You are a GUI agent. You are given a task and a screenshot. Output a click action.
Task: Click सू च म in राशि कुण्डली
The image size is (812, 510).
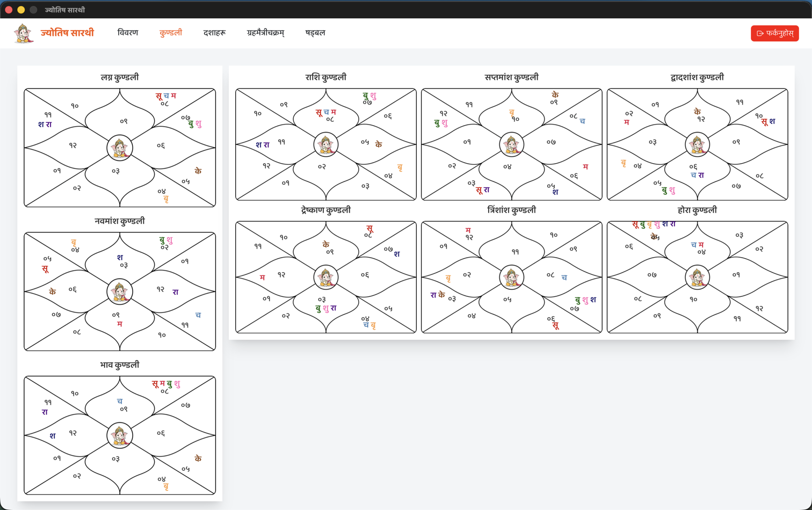tap(326, 112)
